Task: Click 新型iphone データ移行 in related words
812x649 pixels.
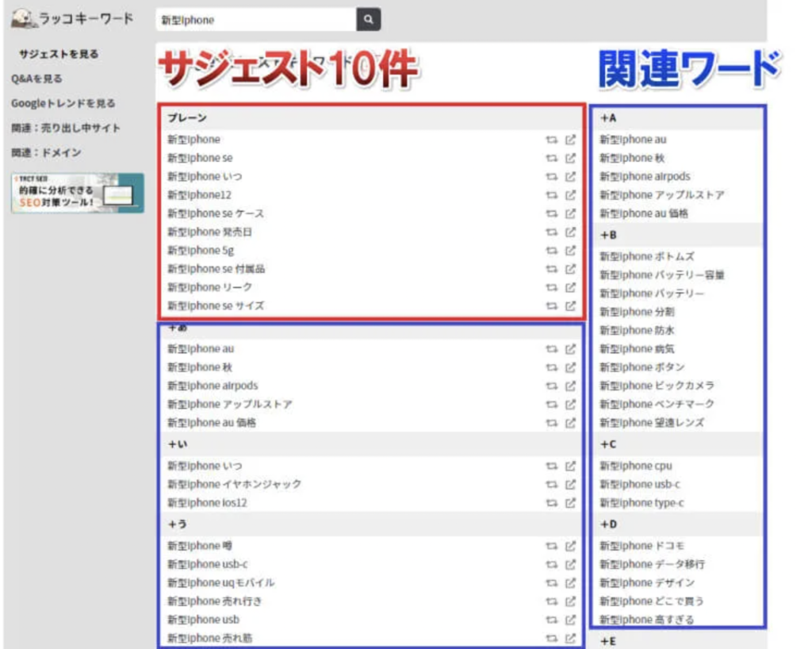Action: pos(653,565)
